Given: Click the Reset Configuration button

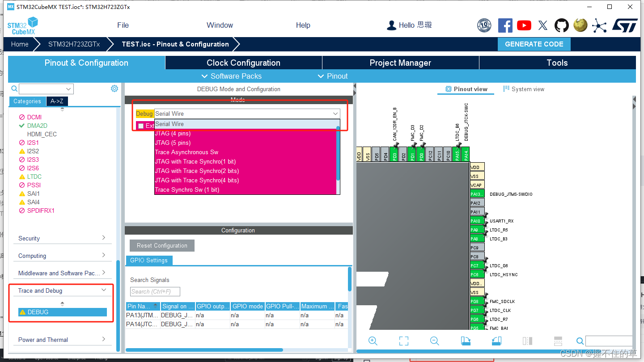Looking at the screenshot, I should coord(162,245).
